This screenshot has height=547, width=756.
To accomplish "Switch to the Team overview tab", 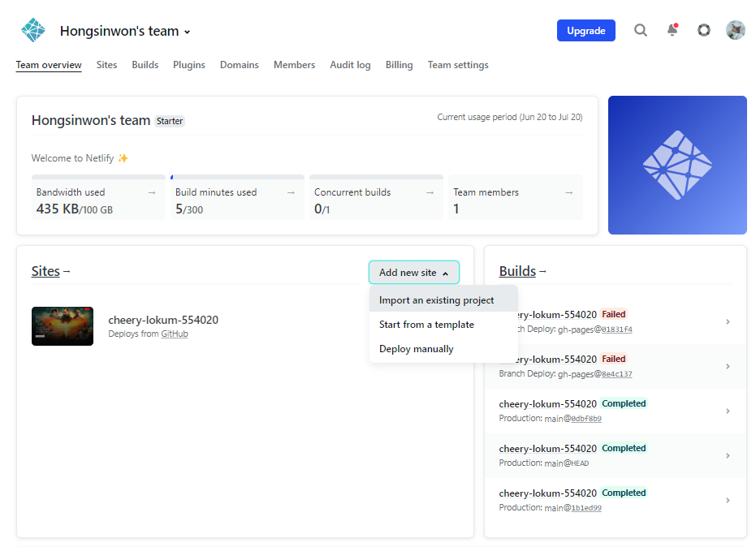I will [x=49, y=65].
